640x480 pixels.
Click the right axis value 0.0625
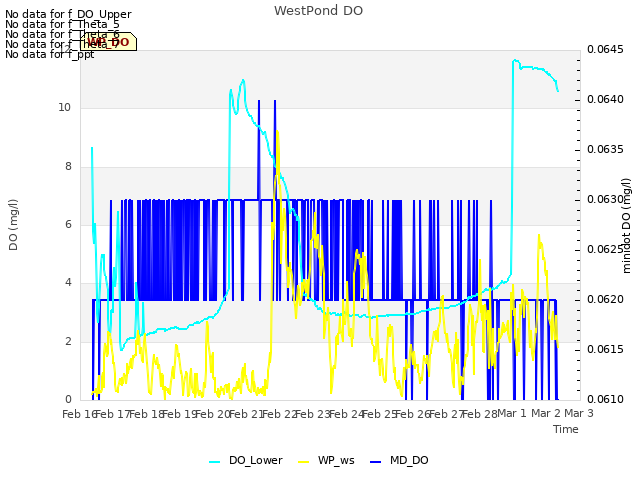click(x=605, y=250)
